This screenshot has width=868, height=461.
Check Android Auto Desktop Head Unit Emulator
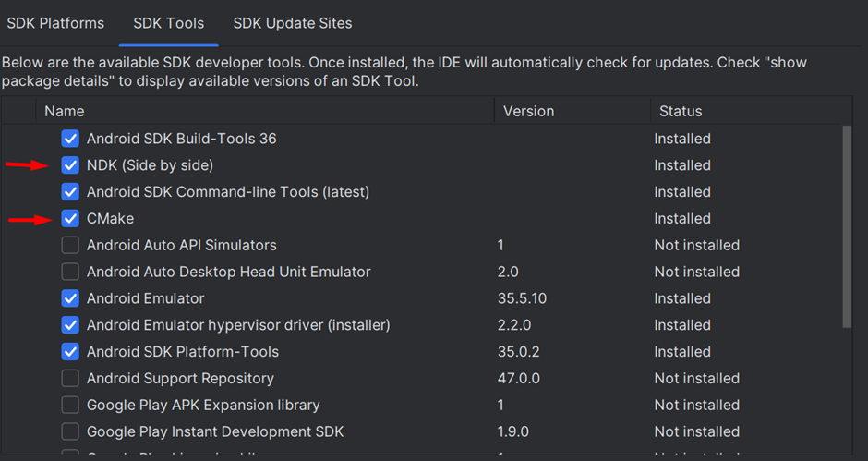pos(70,272)
